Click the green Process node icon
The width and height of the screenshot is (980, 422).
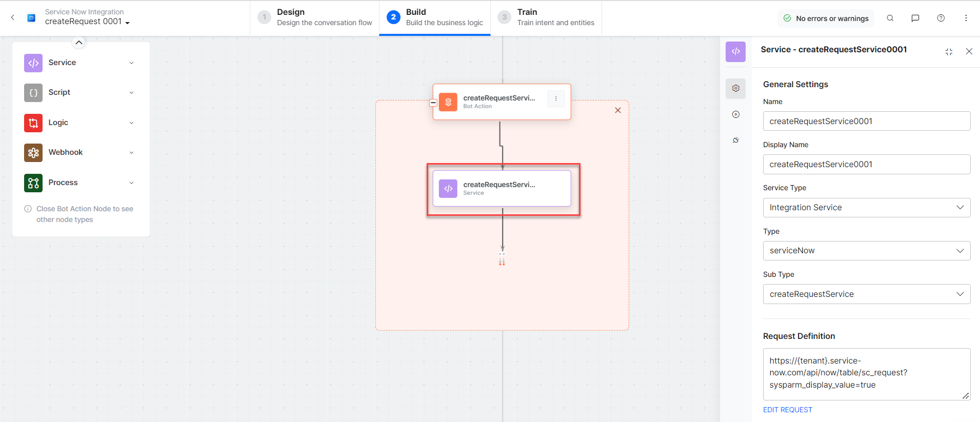[x=33, y=183]
